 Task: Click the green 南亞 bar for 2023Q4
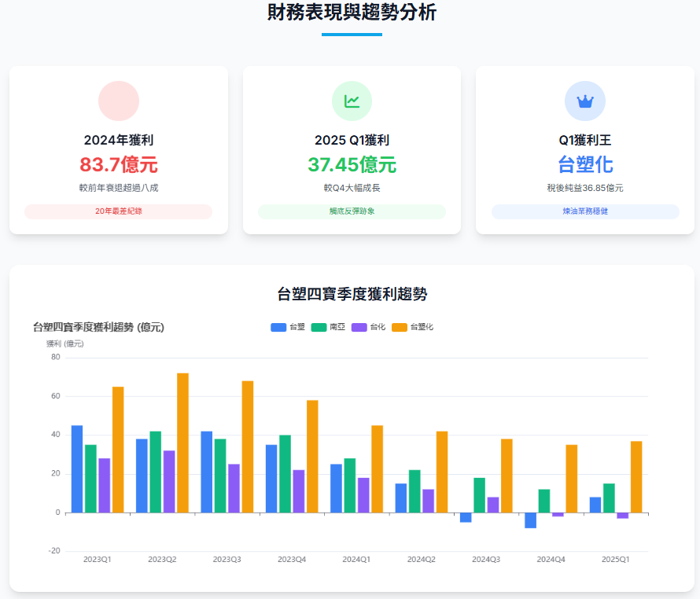[285, 473]
